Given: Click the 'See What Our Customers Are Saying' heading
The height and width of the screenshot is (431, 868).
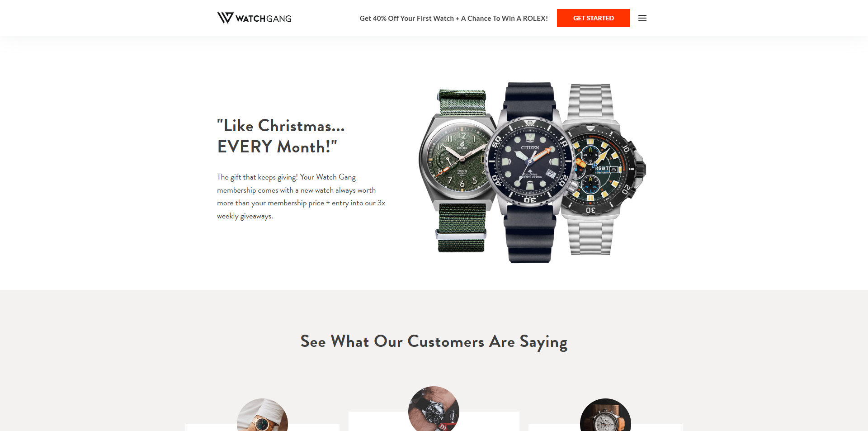Looking at the screenshot, I should 434,341.
